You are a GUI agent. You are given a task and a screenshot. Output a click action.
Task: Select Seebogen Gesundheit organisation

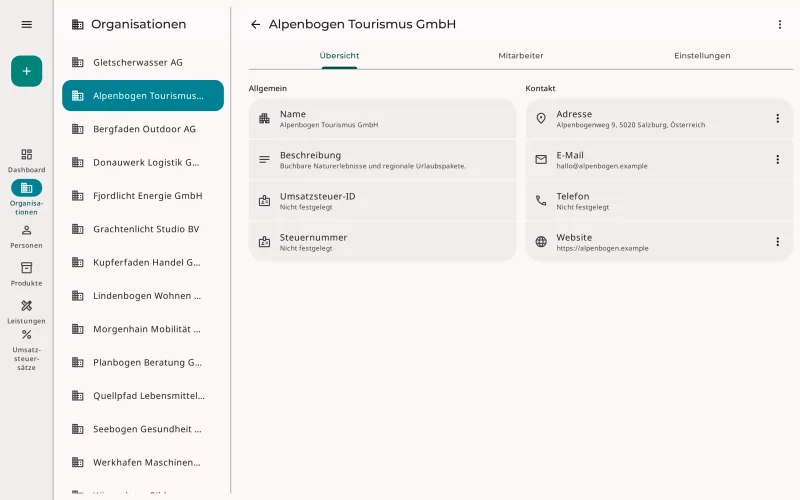[143, 429]
